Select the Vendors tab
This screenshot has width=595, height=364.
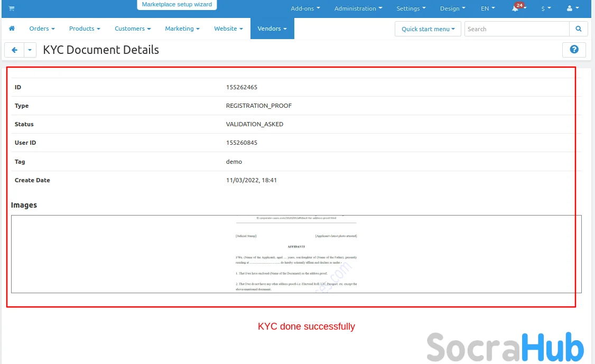[x=272, y=29]
